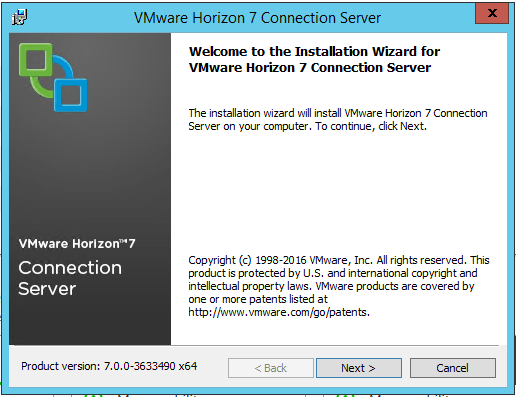The width and height of the screenshot is (516, 397).
Task: Click the Welcome to the Installation Wizard heading
Action: click(314, 59)
